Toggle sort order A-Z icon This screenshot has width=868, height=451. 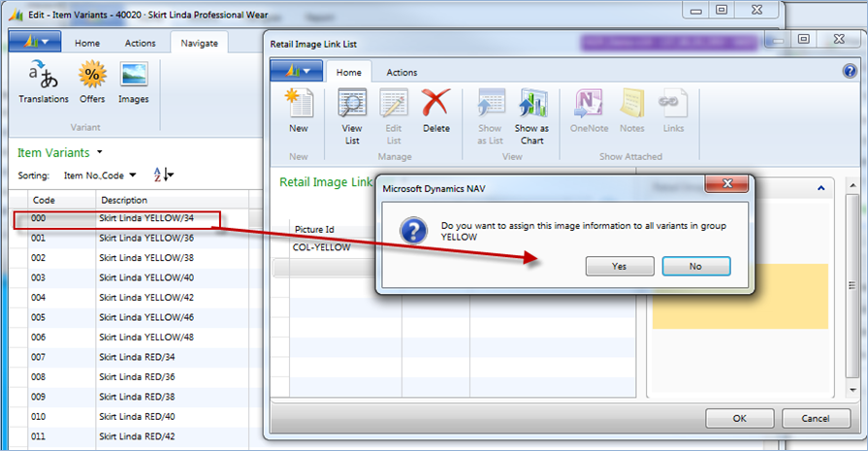(163, 175)
